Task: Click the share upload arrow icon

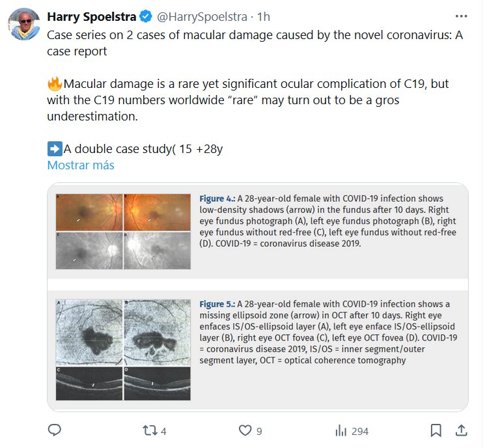Action: click(x=460, y=430)
